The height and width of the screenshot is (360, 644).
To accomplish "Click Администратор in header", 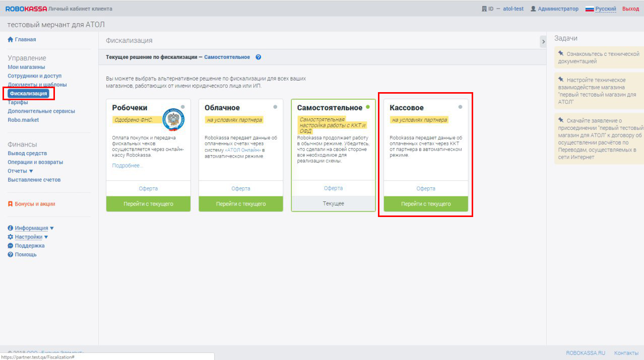I will pos(558,9).
